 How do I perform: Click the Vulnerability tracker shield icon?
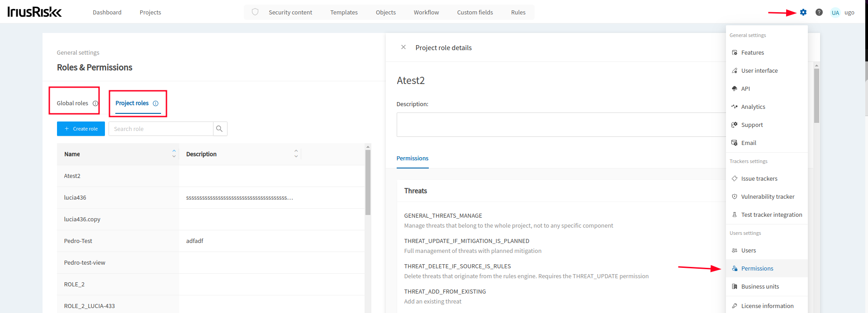tap(735, 197)
